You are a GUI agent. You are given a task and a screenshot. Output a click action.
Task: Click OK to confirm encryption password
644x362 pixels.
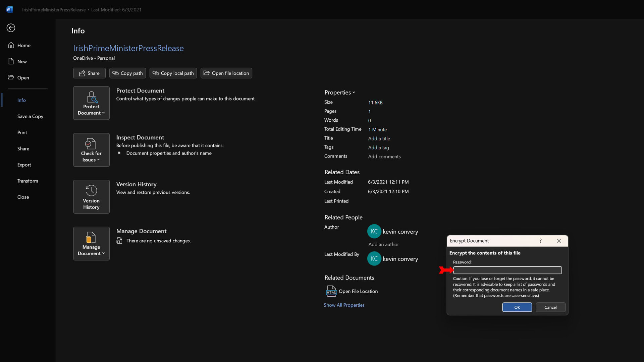(x=517, y=307)
